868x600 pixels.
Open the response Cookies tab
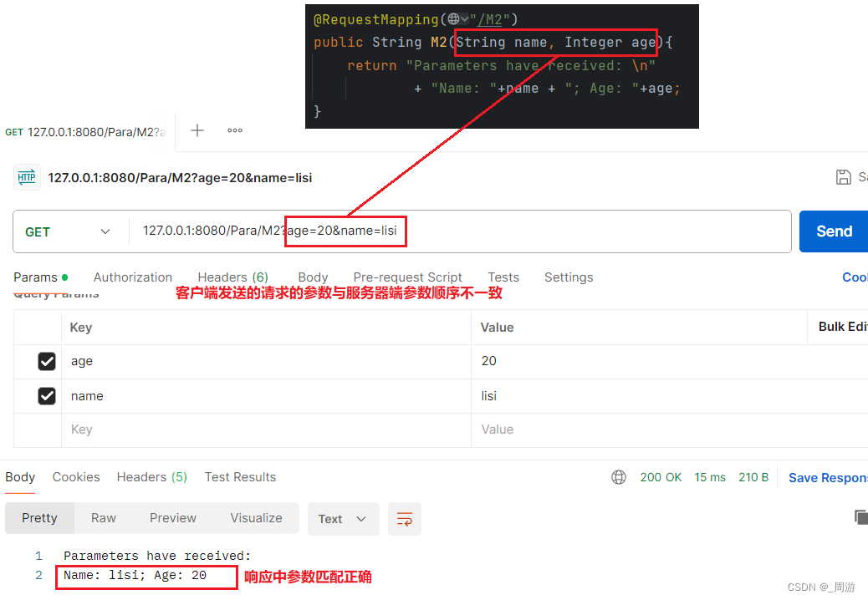(76, 477)
